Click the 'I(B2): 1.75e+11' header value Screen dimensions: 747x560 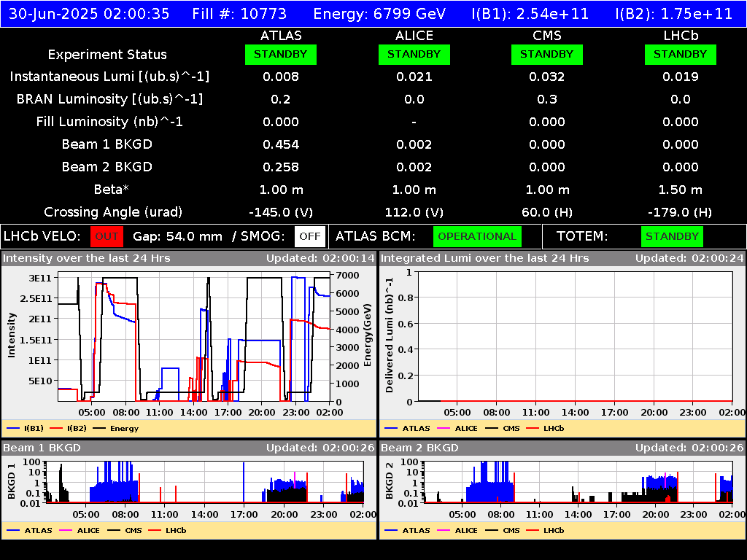point(673,13)
